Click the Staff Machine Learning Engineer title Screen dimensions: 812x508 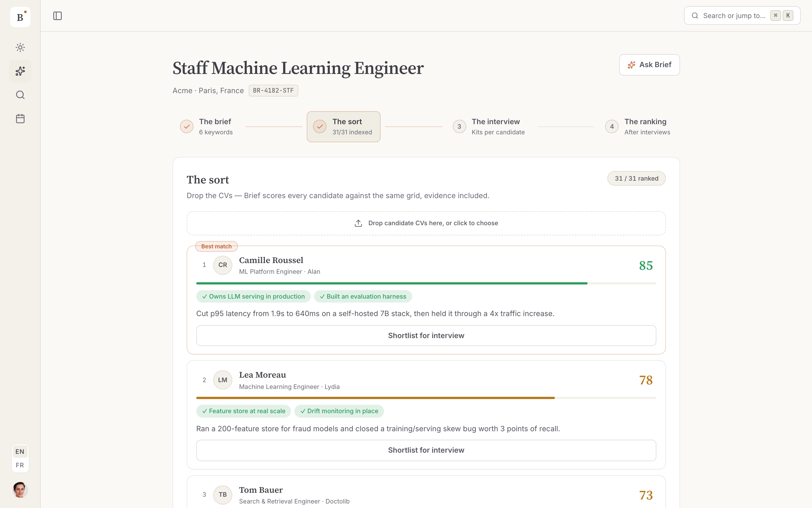click(x=298, y=68)
